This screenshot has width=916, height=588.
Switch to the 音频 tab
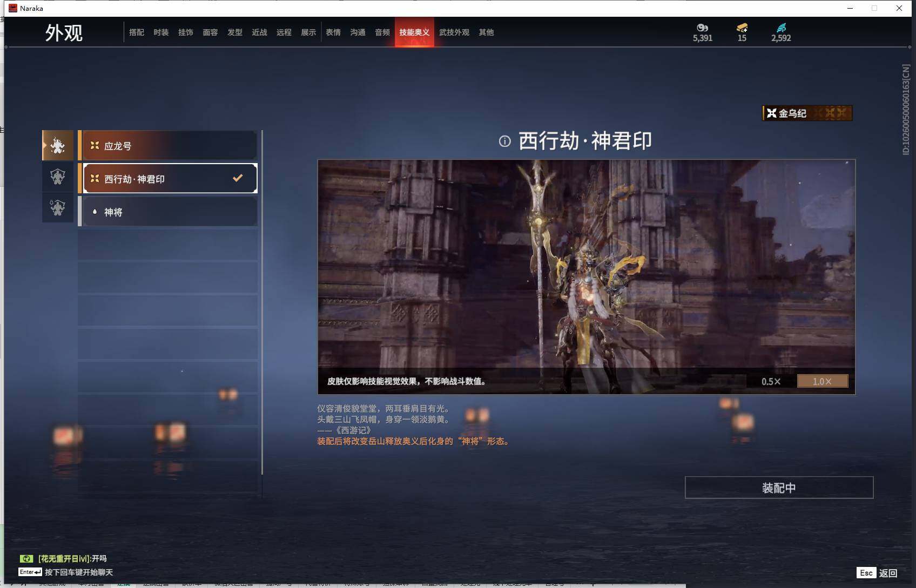pos(382,32)
